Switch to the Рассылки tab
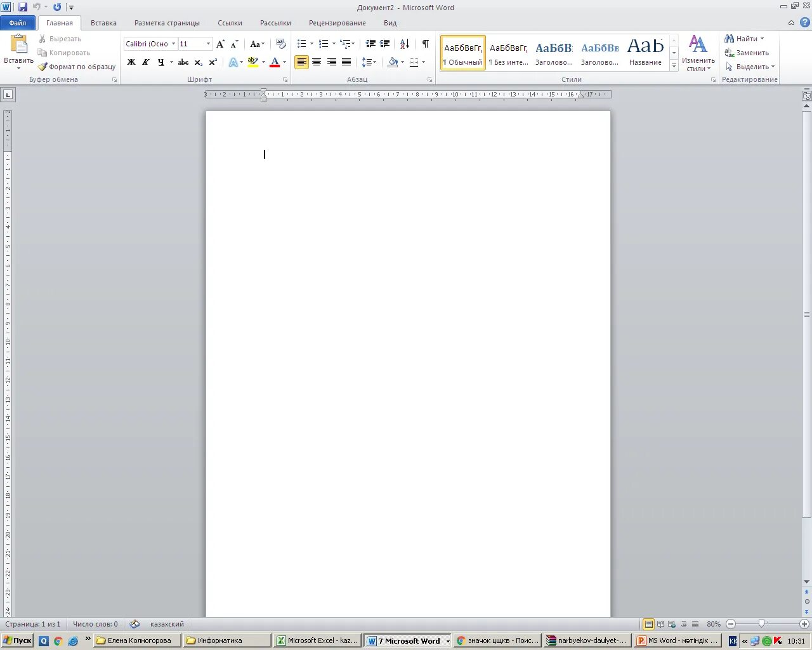The image size is (812, 650). point(275,23)
